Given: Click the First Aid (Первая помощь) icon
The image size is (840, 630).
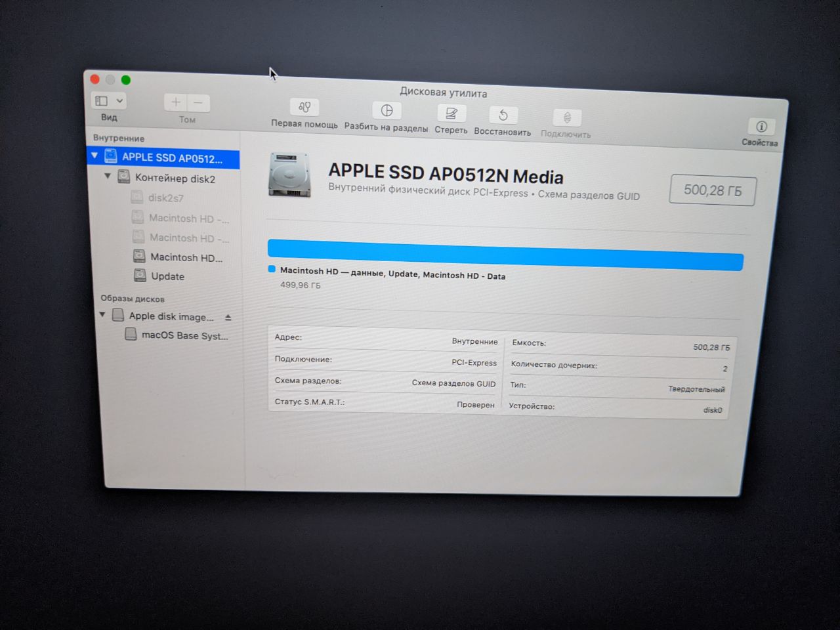Looking at the screenshot, I should coord(304,107).
